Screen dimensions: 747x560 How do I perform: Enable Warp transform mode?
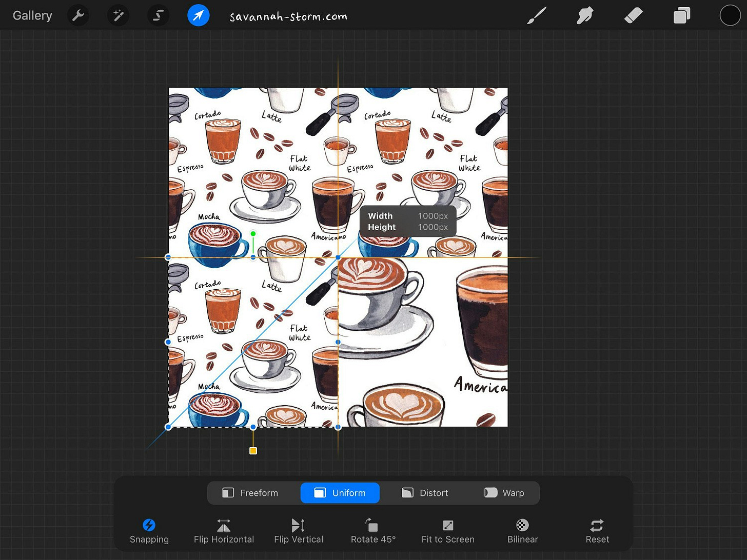tap(505, 493)
